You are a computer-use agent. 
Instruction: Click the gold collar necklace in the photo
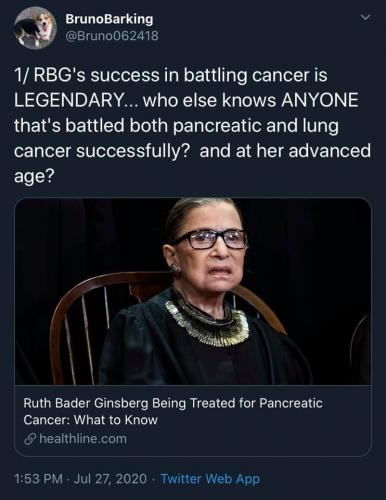207,322
